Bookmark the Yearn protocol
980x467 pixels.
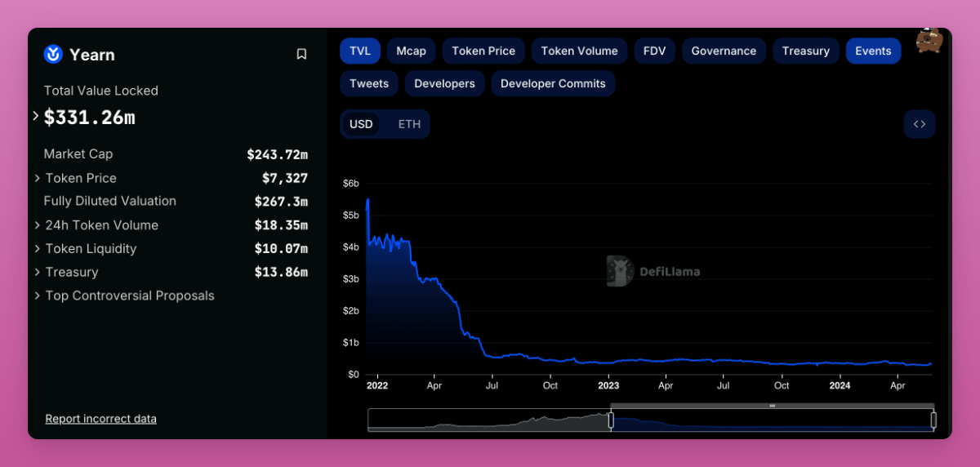(x=301, y=55)
